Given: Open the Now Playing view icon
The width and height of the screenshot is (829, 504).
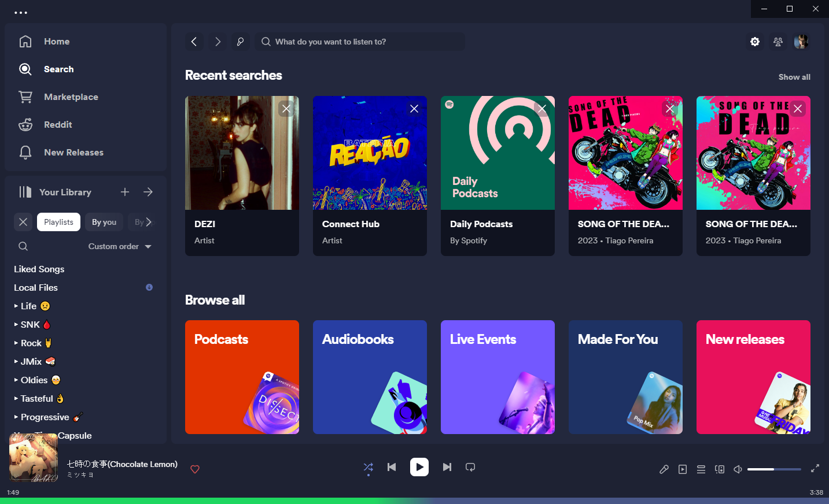Looking at the screenshot, I should [683, 469].
